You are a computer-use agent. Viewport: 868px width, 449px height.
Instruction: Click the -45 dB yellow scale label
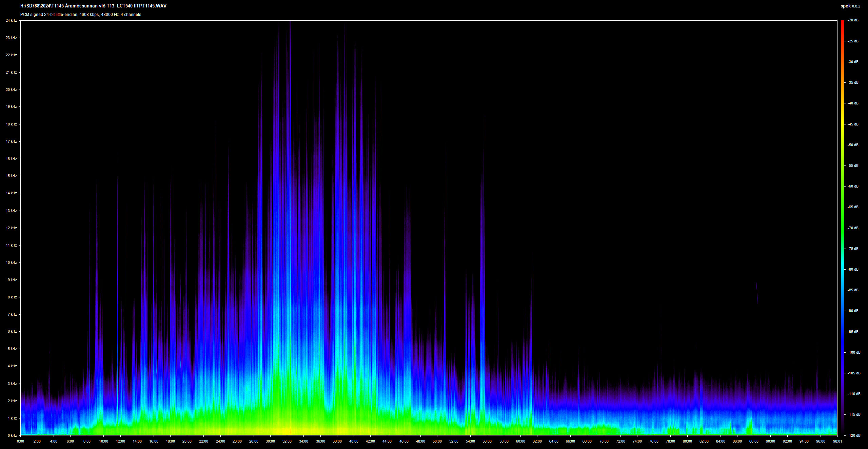coord(853,124)
